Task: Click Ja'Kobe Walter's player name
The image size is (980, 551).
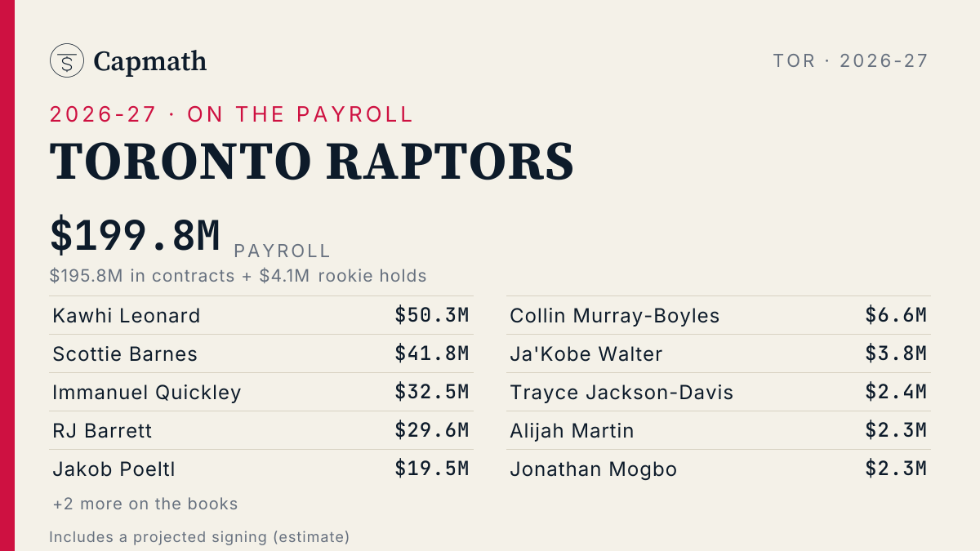Action: (x=586, y=353)
